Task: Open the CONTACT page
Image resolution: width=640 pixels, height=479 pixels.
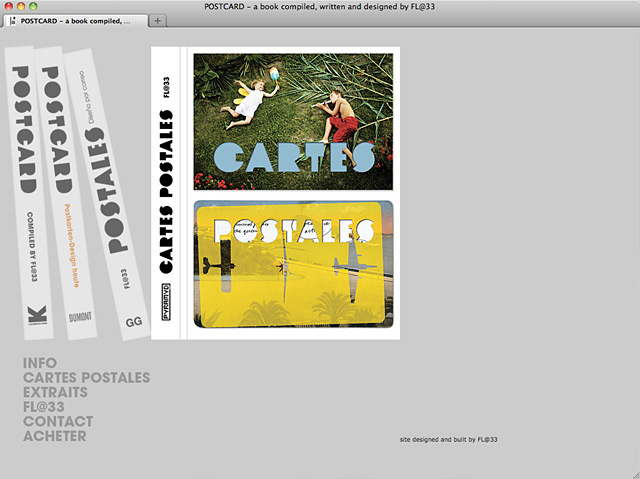Action: click(58, 421)
